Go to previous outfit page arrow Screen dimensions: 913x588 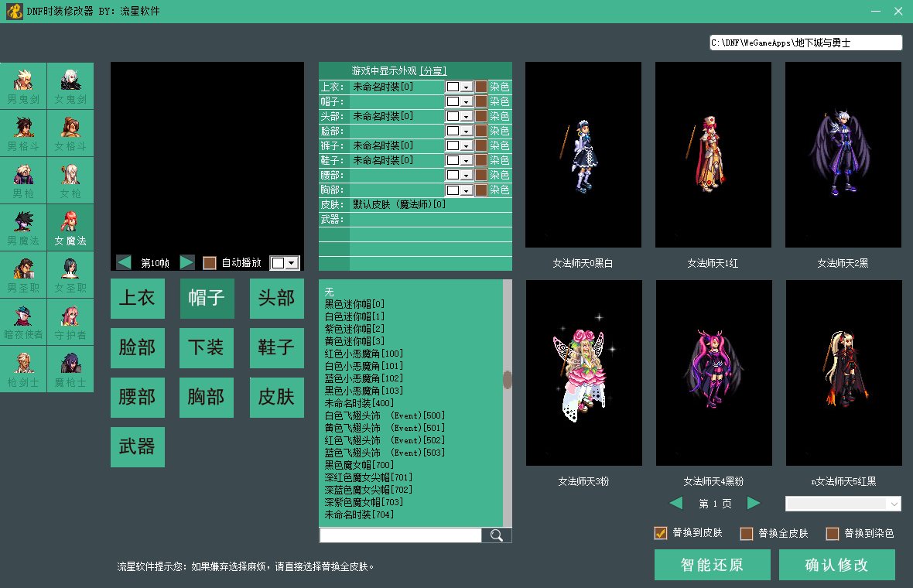coord(676,503)
